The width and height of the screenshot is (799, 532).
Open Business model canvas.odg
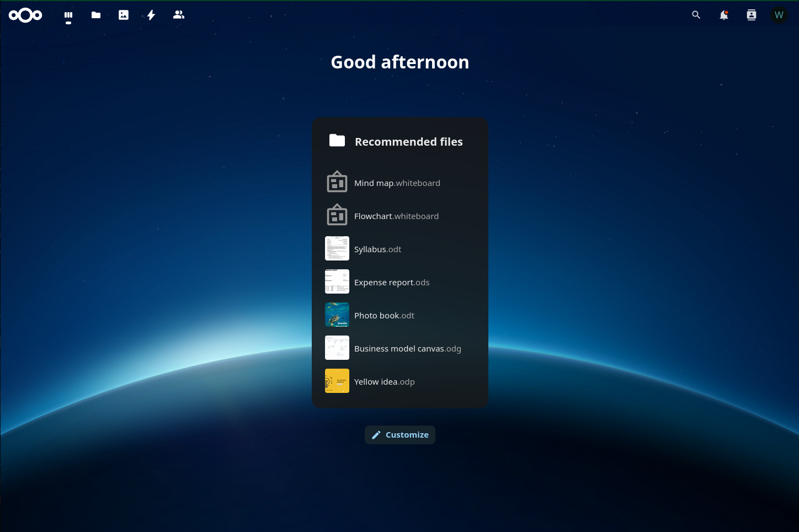(407, 349)
